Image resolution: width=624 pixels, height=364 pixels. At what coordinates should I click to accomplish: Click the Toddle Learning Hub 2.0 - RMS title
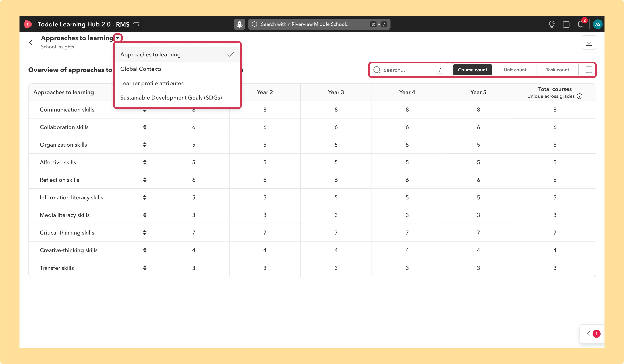83,24
